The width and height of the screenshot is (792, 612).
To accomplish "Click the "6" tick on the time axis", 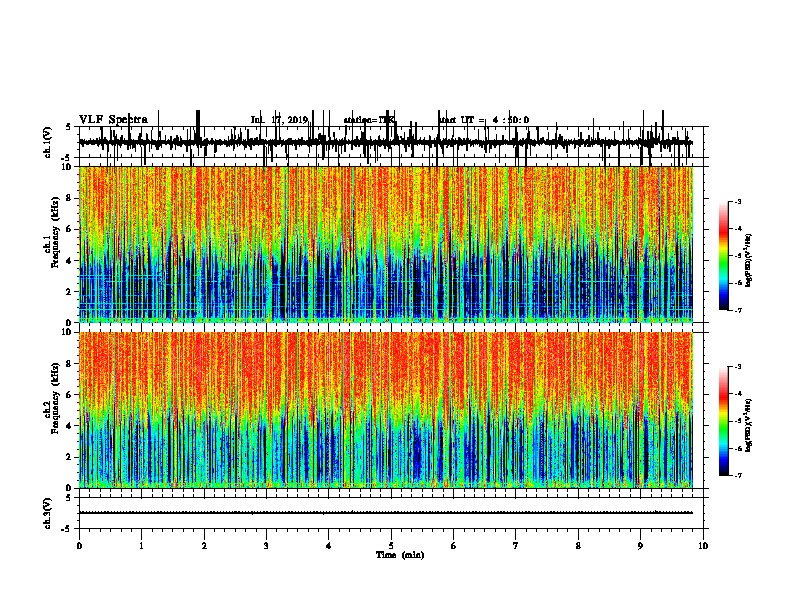I will point(454,546).
